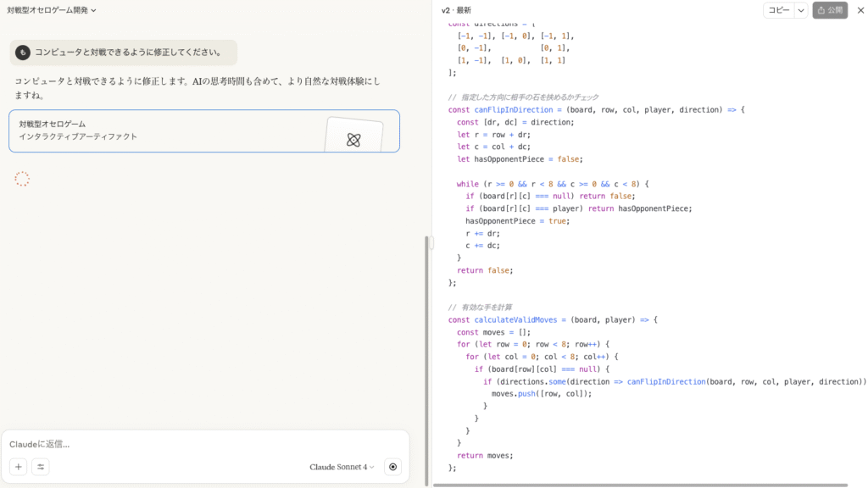
Task: Click the code line 'for (let col = 0; col < 8; col++)'
Action: tap(542, 357)
